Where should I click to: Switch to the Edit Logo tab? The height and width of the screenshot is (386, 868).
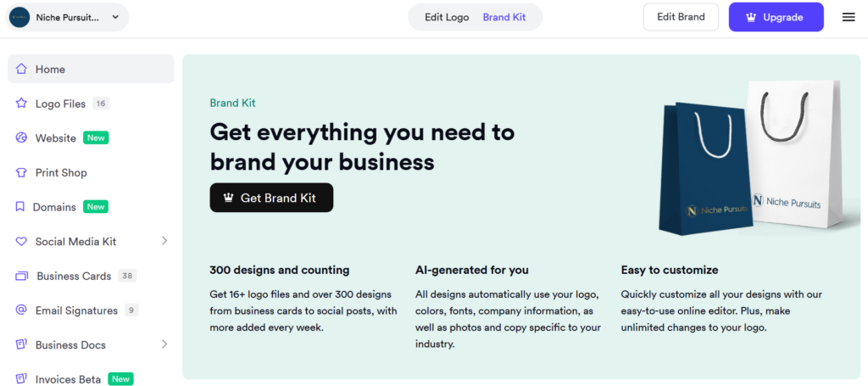pyautogui.click(x=447, y=17)
